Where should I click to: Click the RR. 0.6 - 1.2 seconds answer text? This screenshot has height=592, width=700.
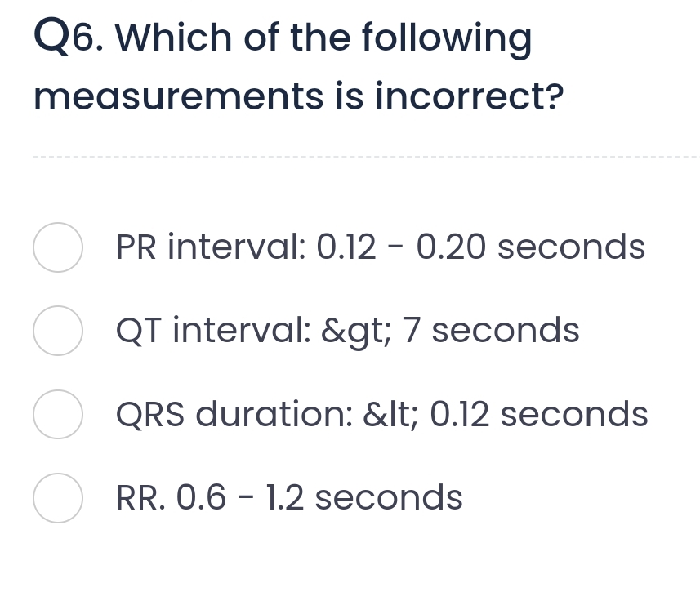pos(289,498)
